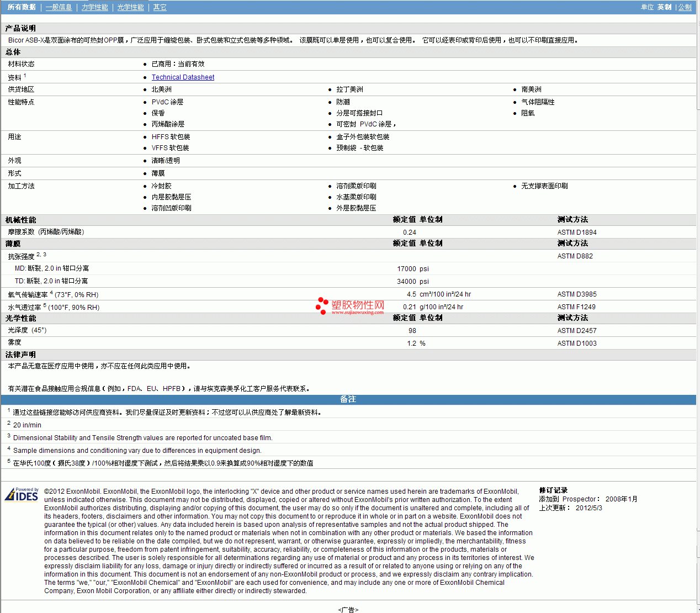This screenshot has height=613, width=700.
Task: Click the 氧气传输速率 row label
Action: click(53, 294)
